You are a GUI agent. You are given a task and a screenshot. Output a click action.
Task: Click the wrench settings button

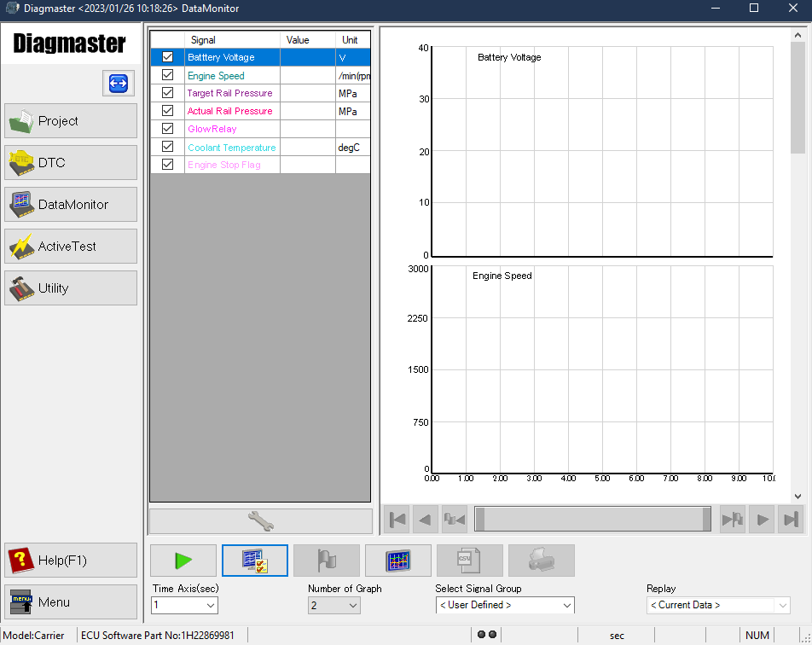[260, 521]
